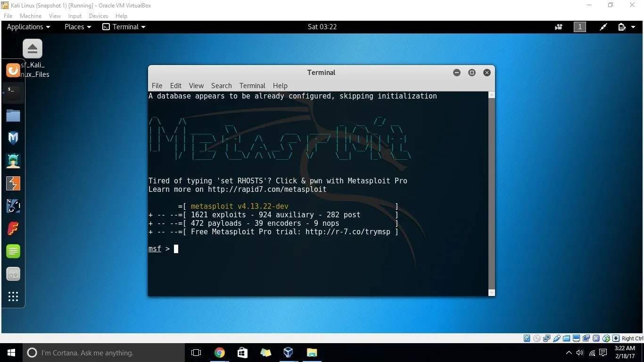Open Windows Task View
Viewport: 644px width, 362px height.
tap(196, 353)
